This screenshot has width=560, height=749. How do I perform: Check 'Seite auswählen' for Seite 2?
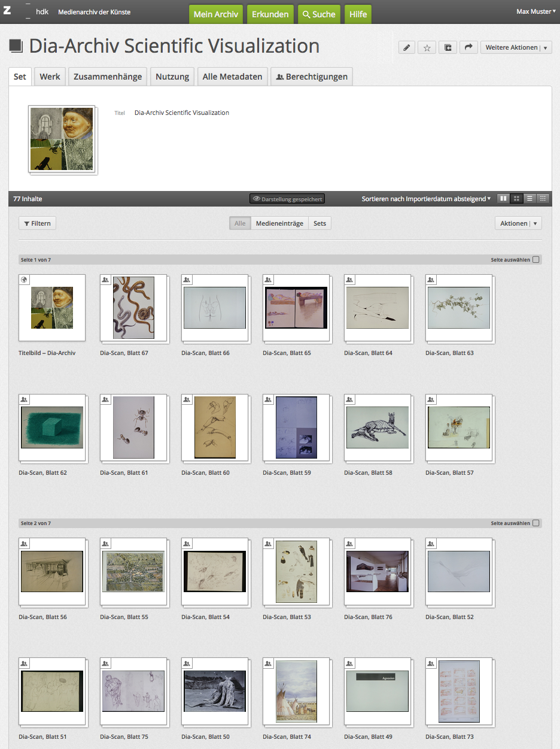tap(535, 523)
